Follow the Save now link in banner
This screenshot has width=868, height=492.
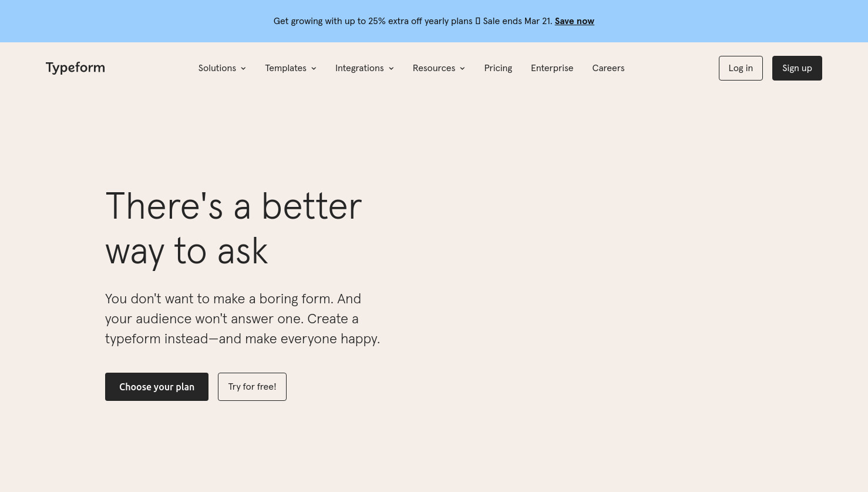[574, 21]
